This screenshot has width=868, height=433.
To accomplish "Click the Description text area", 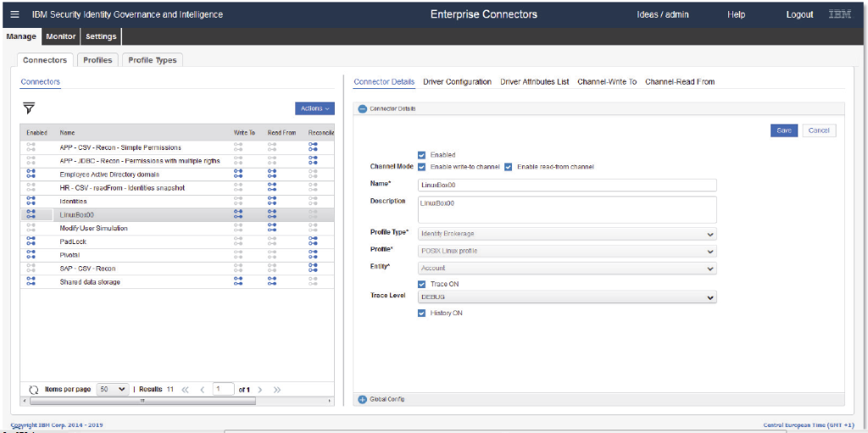I will click(567, 209).
